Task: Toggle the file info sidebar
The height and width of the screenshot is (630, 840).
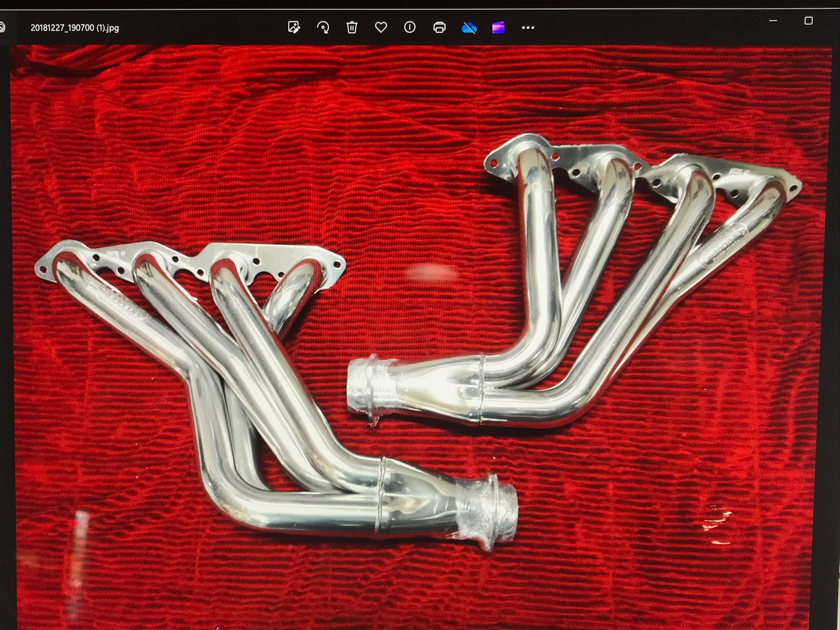Action: click(409, 27)
